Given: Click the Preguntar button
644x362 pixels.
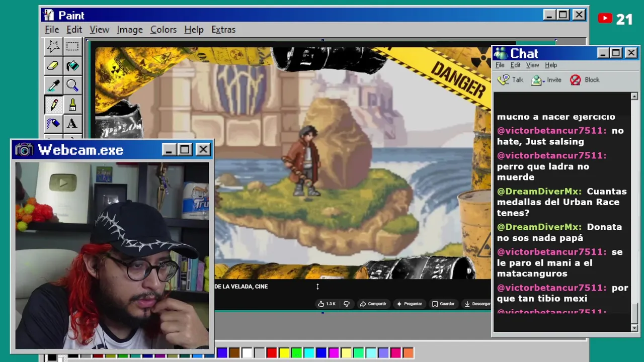Looking at the screenshot, I should coord(409,304).
